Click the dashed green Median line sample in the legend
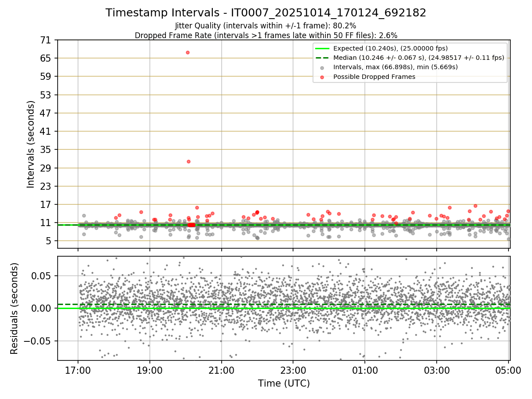532x399 pixels. pos(322,58)
